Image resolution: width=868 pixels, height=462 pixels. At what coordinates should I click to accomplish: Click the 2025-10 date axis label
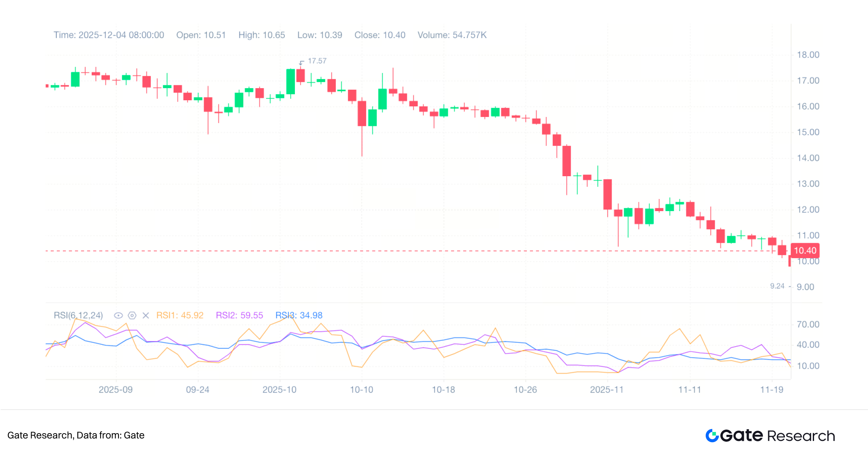[279, 390]
